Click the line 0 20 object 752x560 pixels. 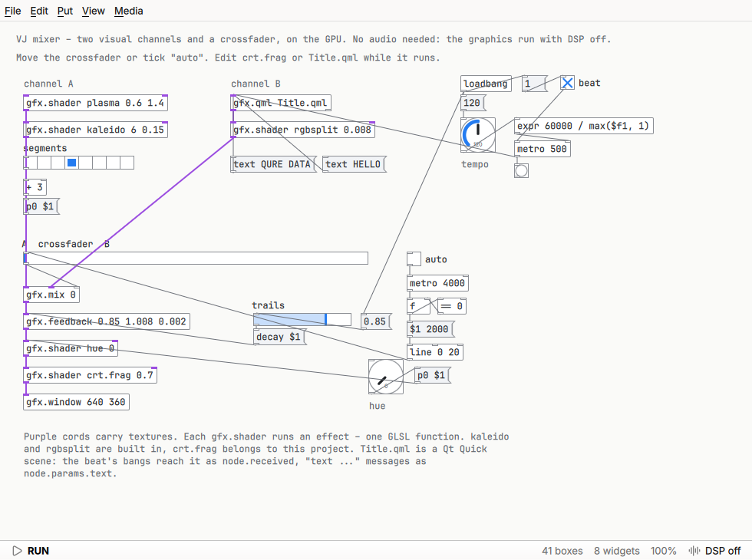click(x=435, y=352)
